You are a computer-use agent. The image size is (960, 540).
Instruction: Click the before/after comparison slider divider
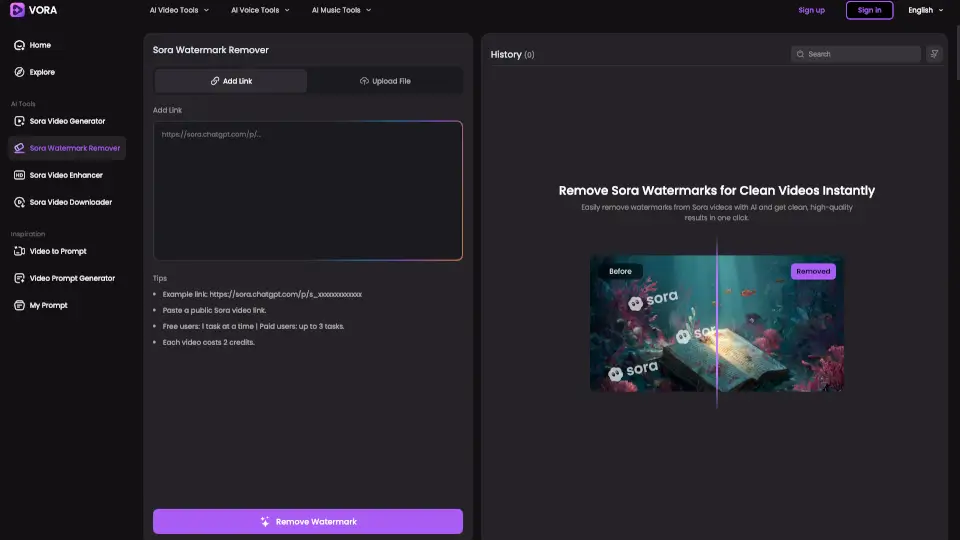tap(717, 324)
